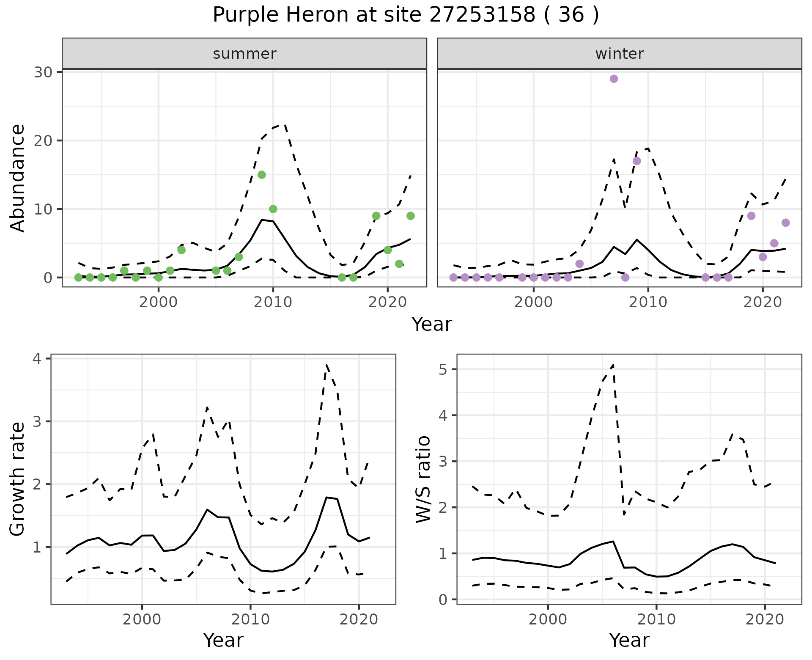This screenshot has height=660, width=812.
Task: Click the Year label under W/S ratio plot
Action: [629, 640]
